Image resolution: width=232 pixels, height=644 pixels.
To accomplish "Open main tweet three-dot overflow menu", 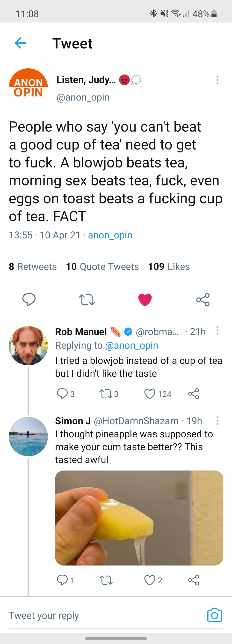I will click(217, 80).
